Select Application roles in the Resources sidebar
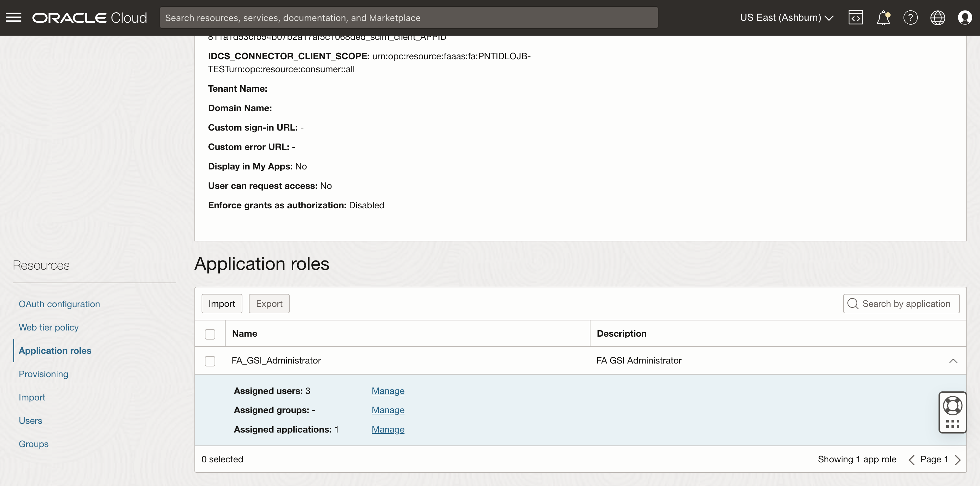 [54, 351]
